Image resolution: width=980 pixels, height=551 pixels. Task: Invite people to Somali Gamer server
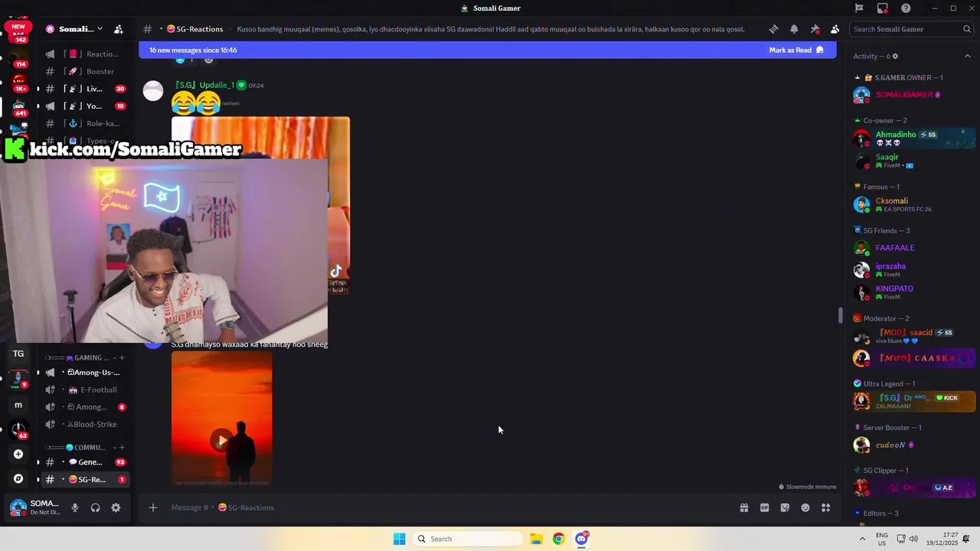[119, 29]
